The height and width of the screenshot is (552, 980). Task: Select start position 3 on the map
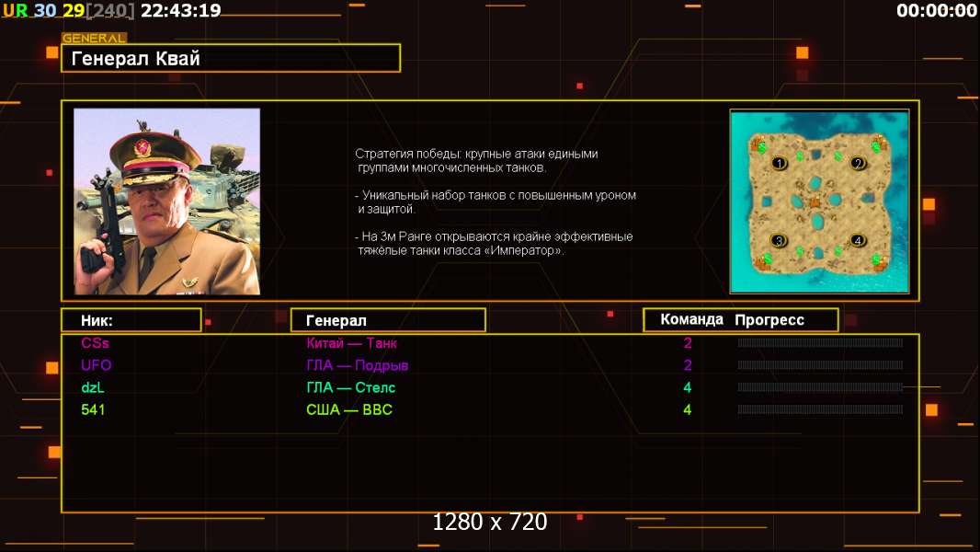tap(779, 241)
